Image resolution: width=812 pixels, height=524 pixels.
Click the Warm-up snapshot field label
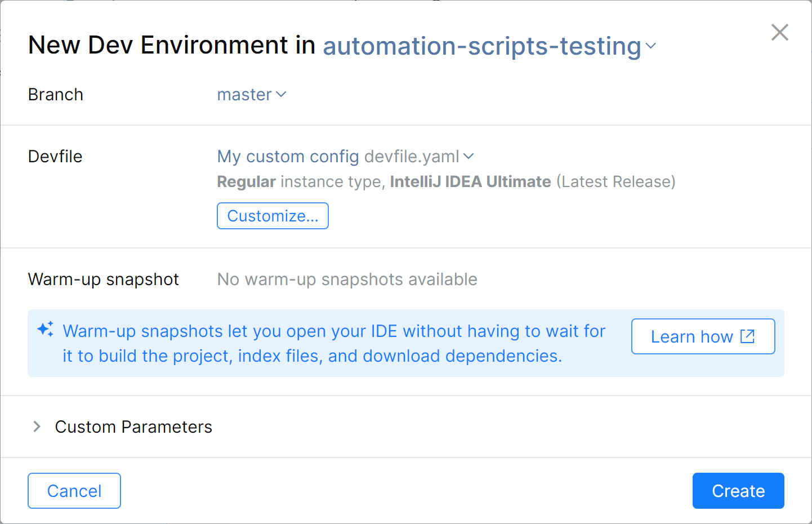tap(104, 279)
